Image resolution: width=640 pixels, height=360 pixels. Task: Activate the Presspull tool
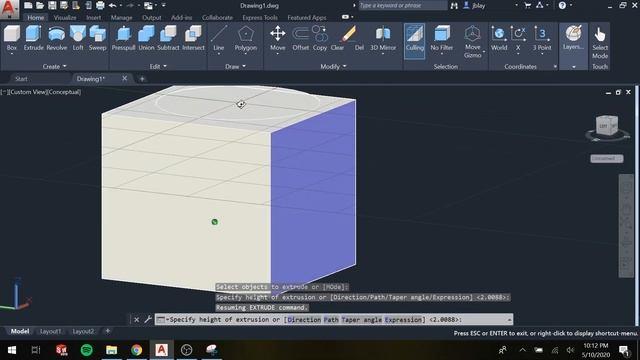(x=123, y=38)
